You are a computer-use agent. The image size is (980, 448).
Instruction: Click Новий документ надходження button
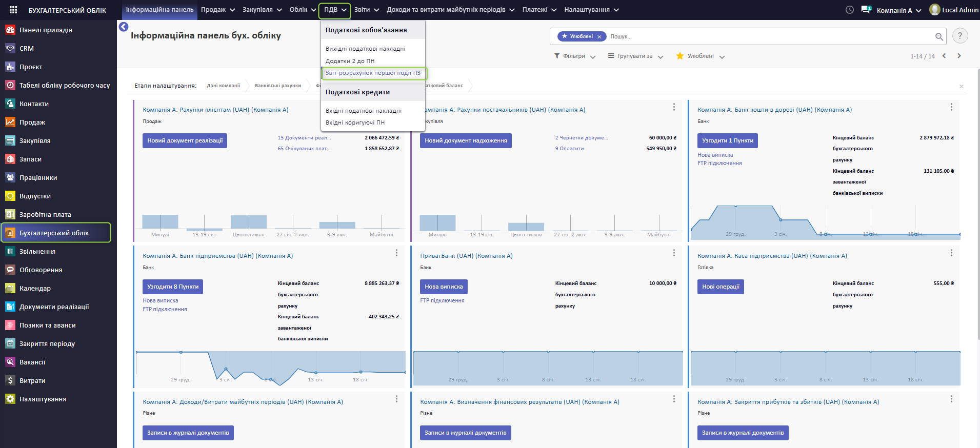click(x=466, y=140)
